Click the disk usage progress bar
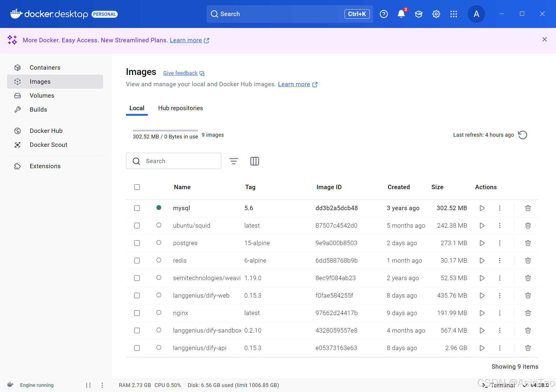Screen dimensions: 556x392 click(x=166, y=130)
